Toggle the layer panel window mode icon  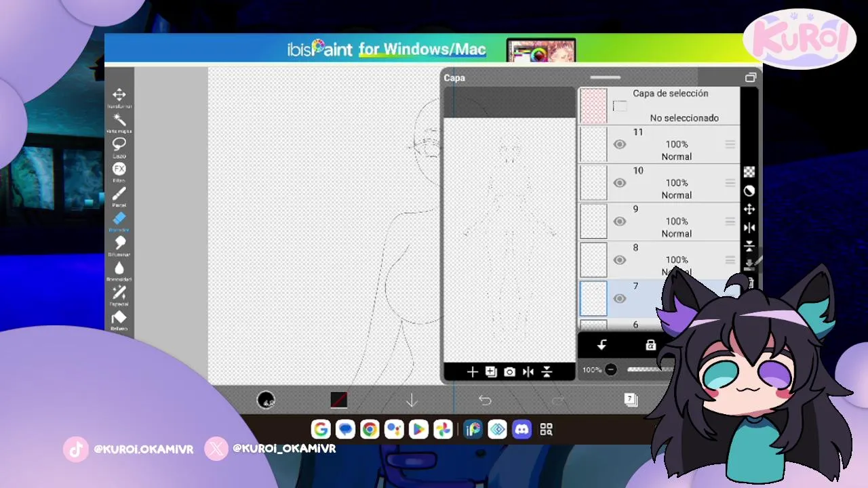(x=751, y=78)
